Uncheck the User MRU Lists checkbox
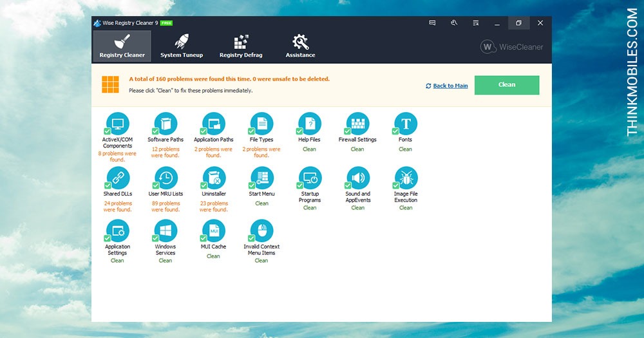 point(156,185)
